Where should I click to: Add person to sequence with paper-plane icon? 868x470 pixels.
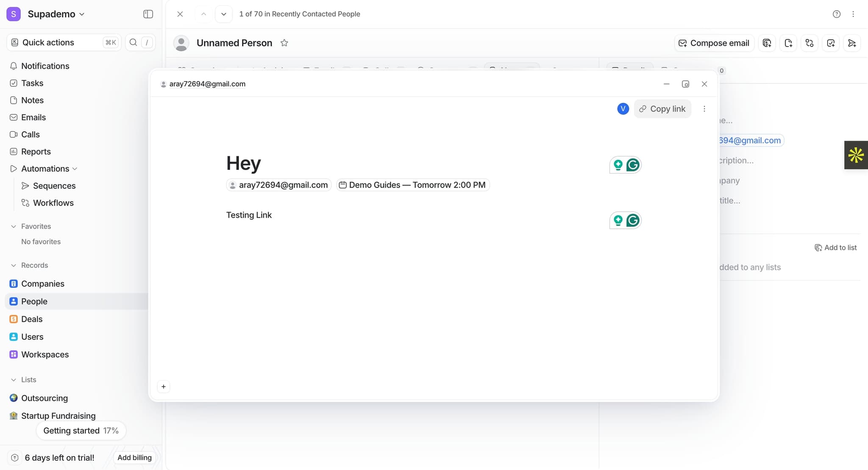point(852,43)
